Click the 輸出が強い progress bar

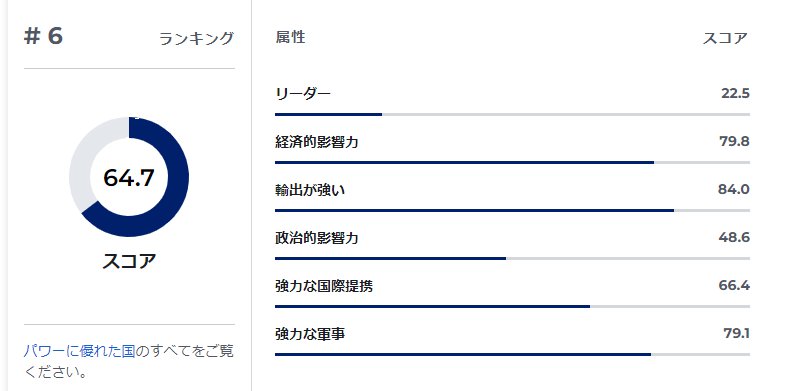coord(512,211)
